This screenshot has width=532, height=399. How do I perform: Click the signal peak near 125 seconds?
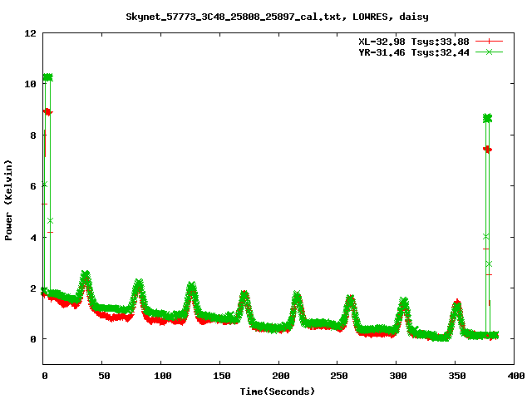pos(191,287)
